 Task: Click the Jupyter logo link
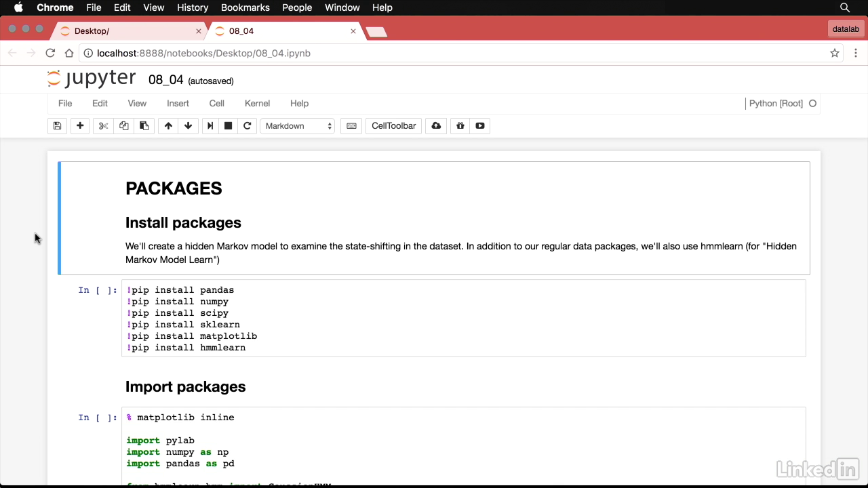tap(92, 79)
